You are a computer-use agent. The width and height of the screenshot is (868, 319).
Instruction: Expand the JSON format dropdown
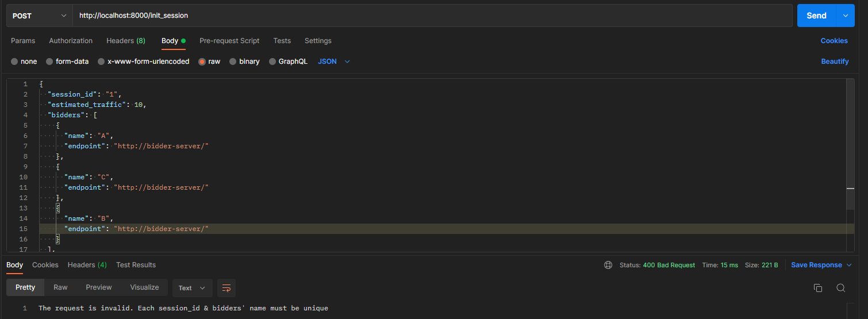tap(334, 62)
